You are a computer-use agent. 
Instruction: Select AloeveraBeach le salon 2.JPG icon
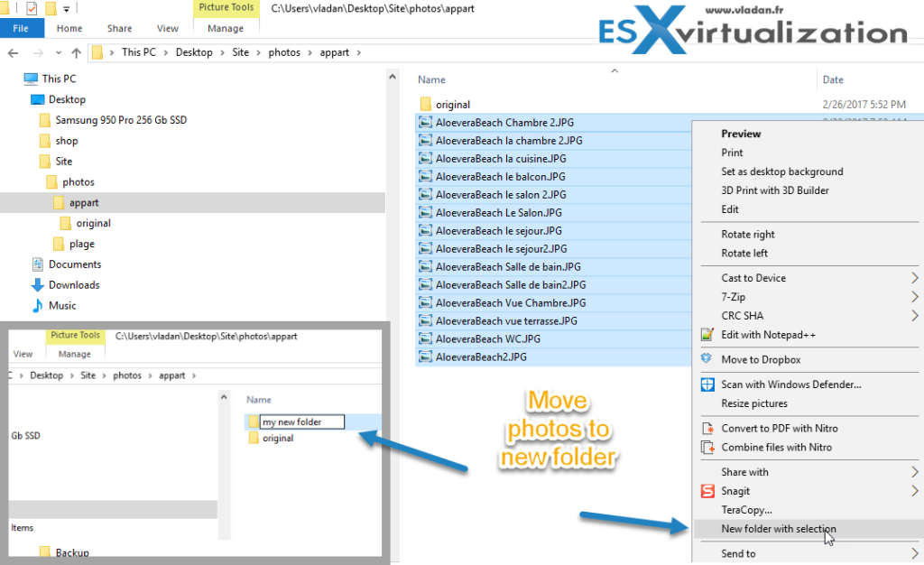pyautogui.click(x=425, y=194)
